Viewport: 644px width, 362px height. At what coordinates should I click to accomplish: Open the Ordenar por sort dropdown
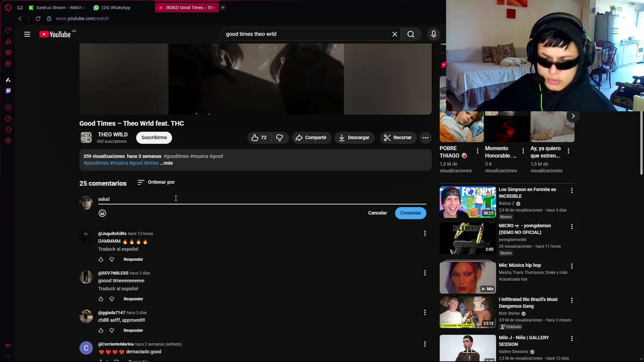[156, 182]
